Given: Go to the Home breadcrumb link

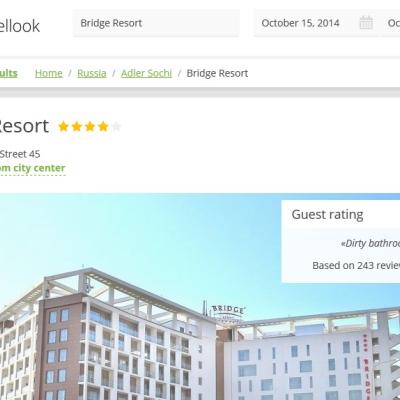Looking at the screenshot, I should [49, 73].
